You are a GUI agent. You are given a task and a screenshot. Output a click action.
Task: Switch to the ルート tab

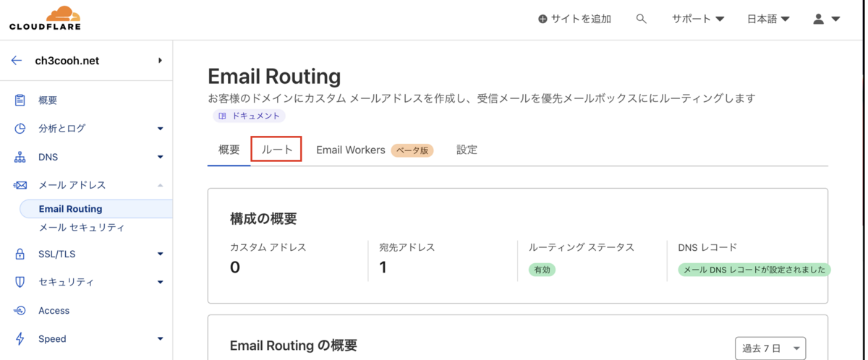click(x=276, y=150)
